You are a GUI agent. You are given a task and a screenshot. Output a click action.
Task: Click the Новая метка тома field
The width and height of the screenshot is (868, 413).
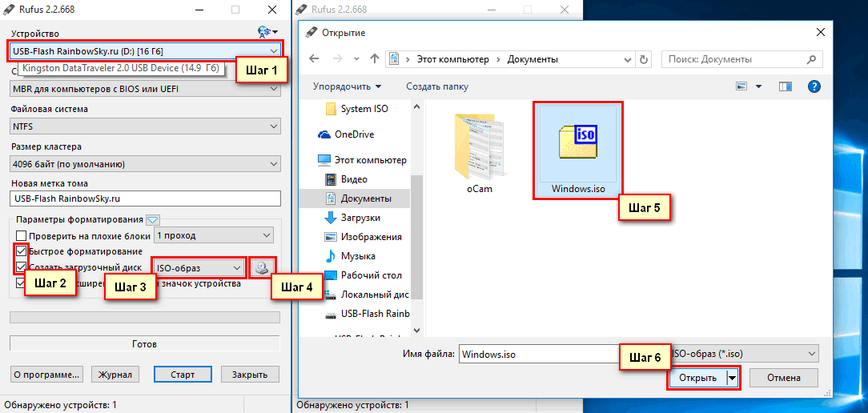point(146,198)
